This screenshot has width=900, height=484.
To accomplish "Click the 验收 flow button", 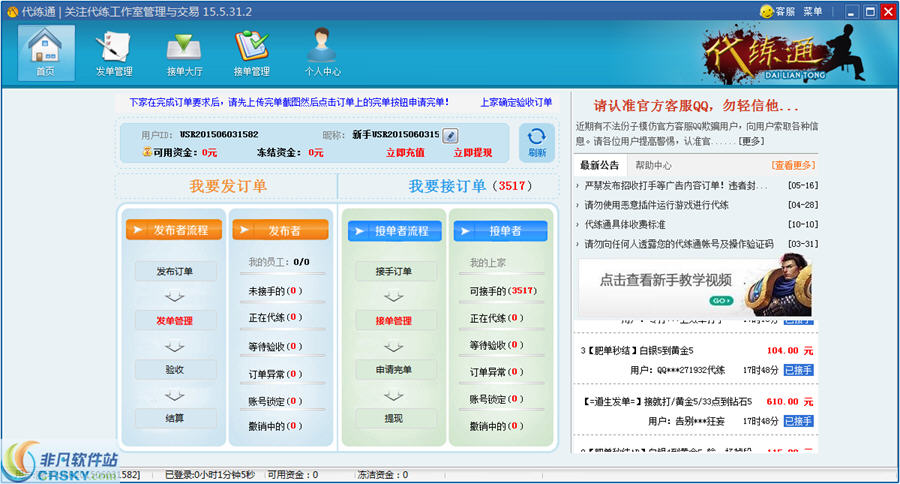I will tap(175, 369).
